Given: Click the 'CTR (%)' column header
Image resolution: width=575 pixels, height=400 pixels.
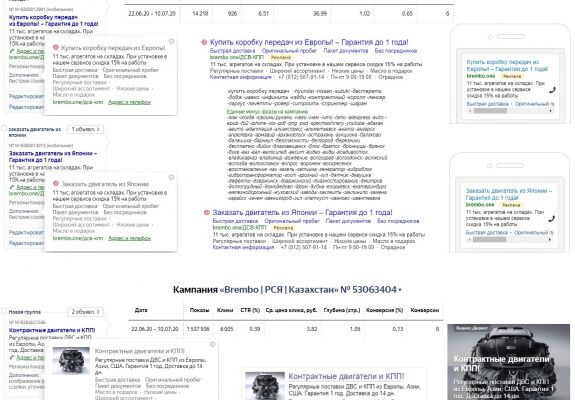Looking at the screenshot, I should (x=250, y=310).
